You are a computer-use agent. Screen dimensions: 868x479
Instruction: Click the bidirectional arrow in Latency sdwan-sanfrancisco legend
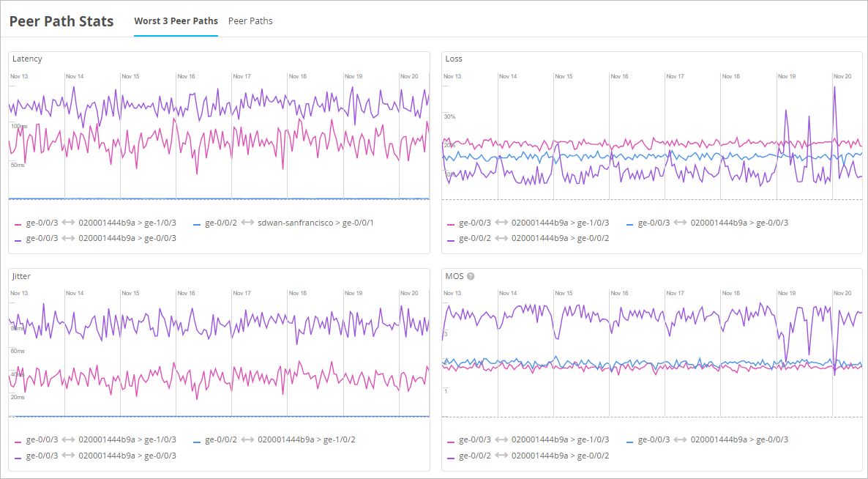247,223
